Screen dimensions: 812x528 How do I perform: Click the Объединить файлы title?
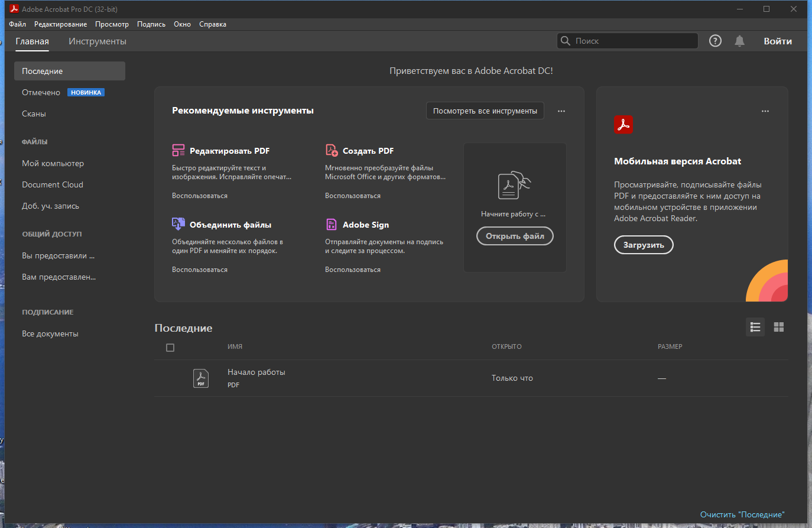pos(230,225)
